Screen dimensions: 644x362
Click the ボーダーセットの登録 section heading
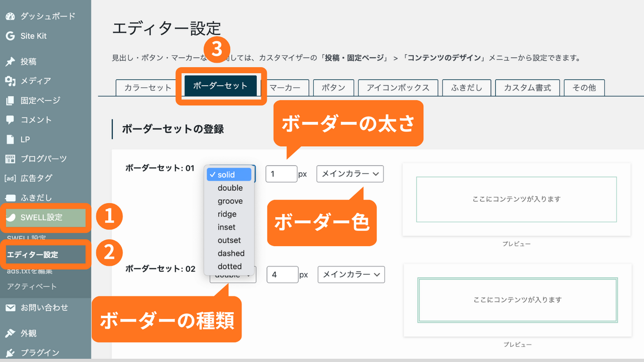(173, 129)
